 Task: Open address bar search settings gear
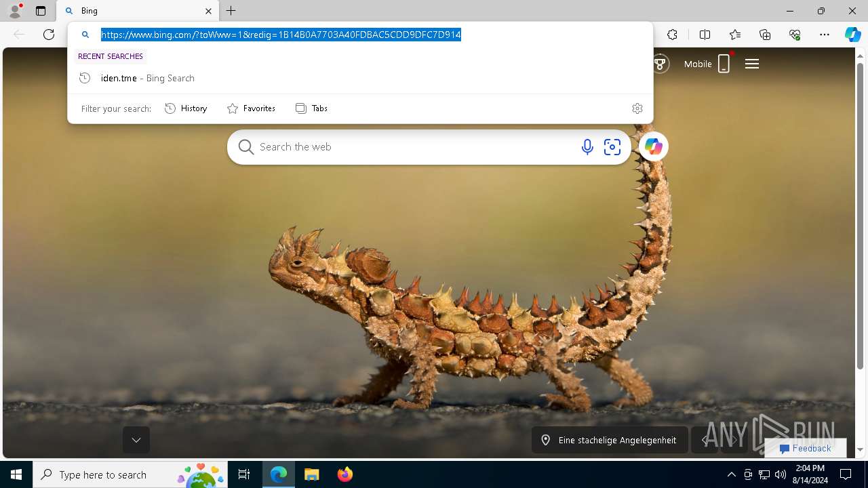637,108
